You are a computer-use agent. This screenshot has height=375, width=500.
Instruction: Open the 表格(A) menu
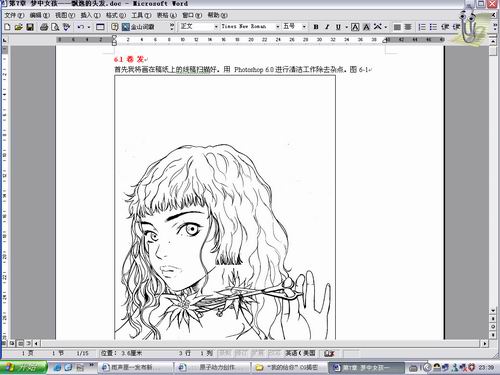pos(167,15)
